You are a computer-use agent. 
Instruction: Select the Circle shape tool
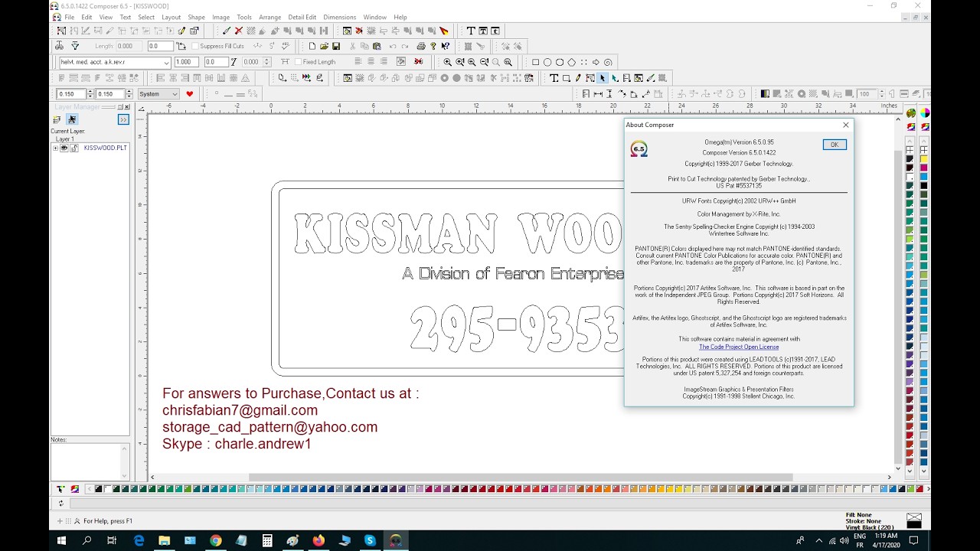point(547,62)
